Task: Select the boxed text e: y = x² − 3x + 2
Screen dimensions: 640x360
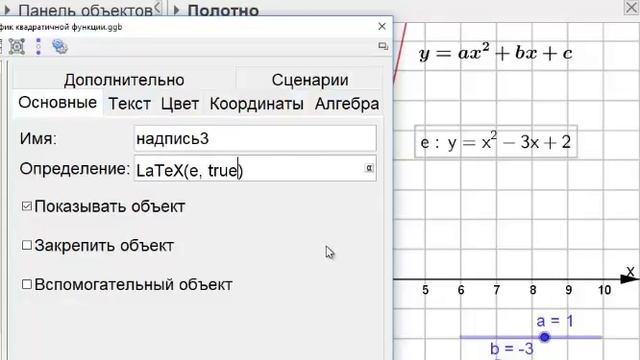Action: pyautogui.click(x=496, y=142)
